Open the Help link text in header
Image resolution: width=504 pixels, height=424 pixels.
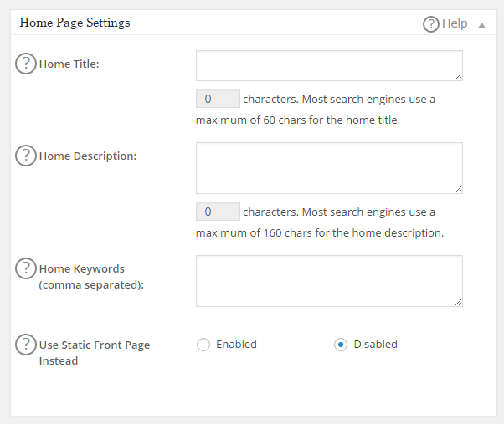[455, 23]
